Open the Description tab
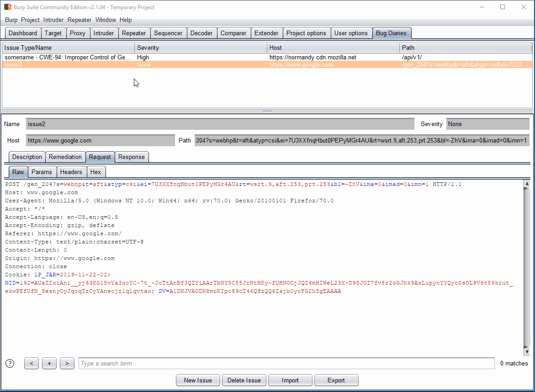535x392 pixels. (x=27, y=157)
